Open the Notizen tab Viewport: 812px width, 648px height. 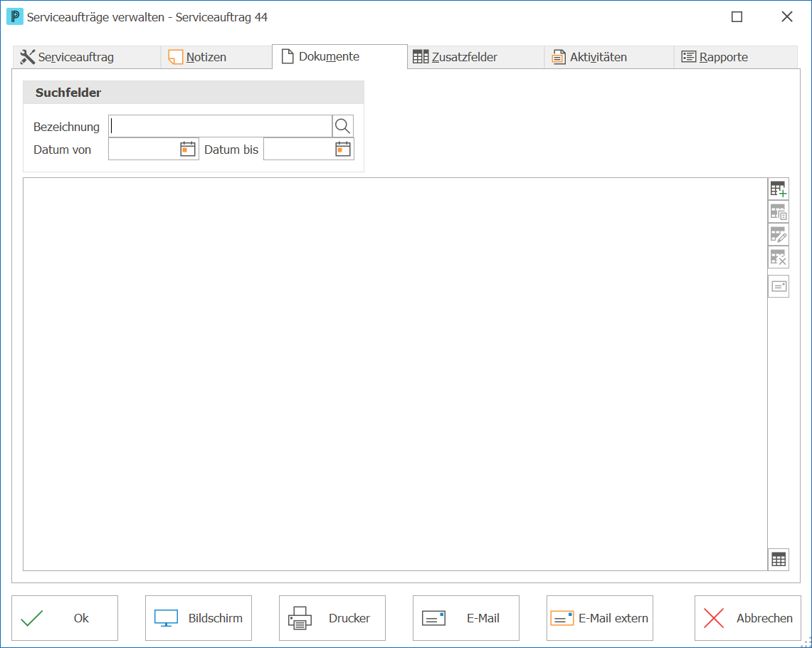(x=216, y=57)
